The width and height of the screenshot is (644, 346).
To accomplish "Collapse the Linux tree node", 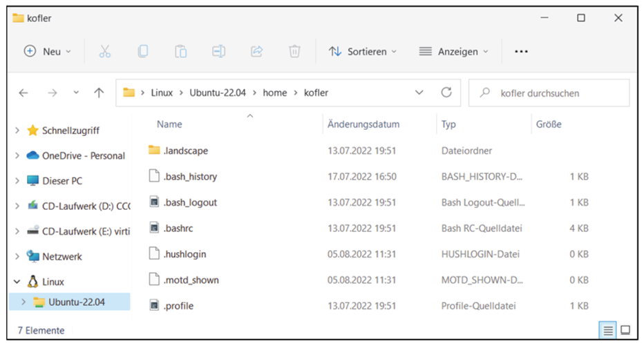I will (x=17, y=282).
